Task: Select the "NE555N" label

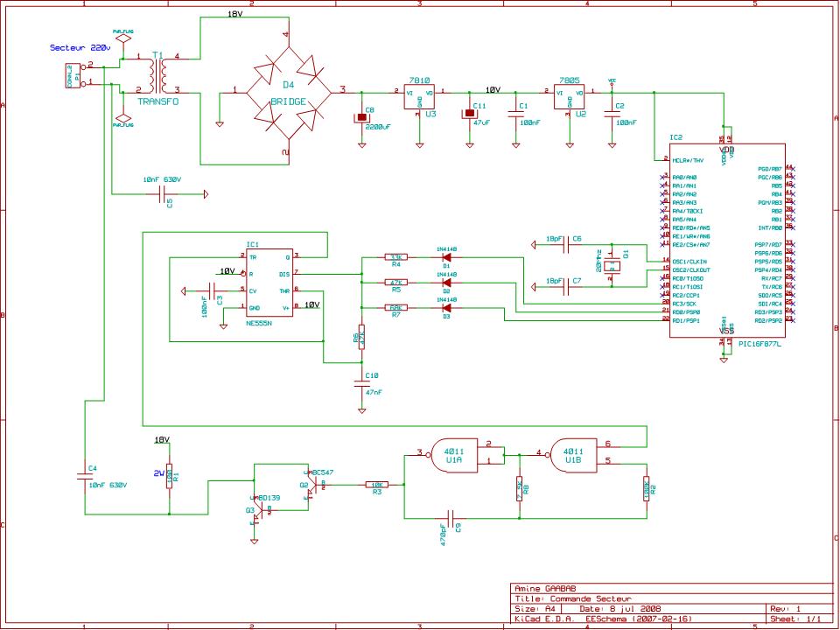Action: point(259,324)
